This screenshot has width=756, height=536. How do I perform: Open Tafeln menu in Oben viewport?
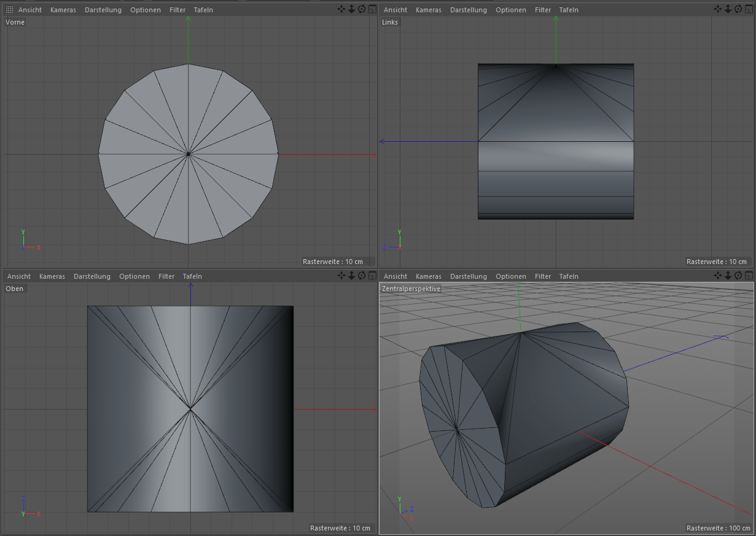(x=192, y=276)
